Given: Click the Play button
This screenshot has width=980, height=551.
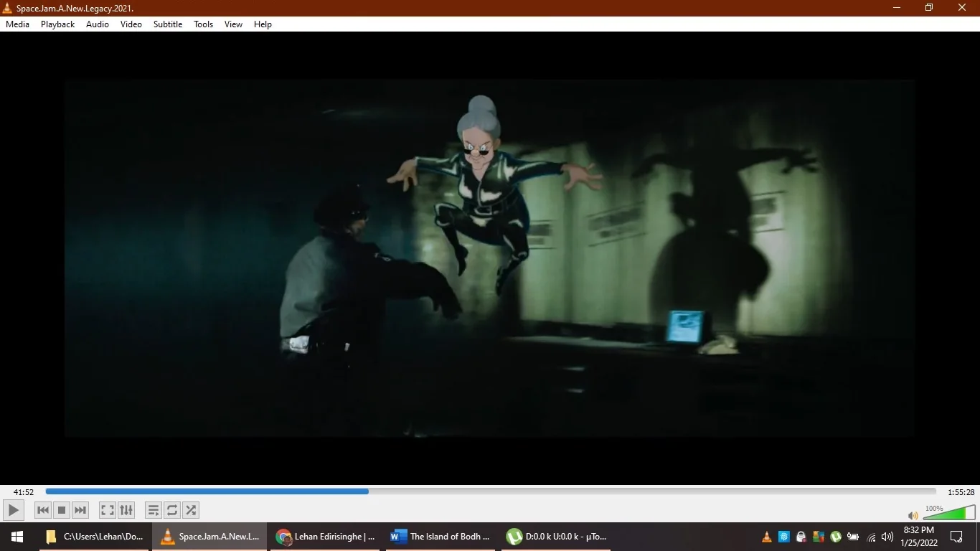Looking at the screenshot, I should (x=14, y=510).
